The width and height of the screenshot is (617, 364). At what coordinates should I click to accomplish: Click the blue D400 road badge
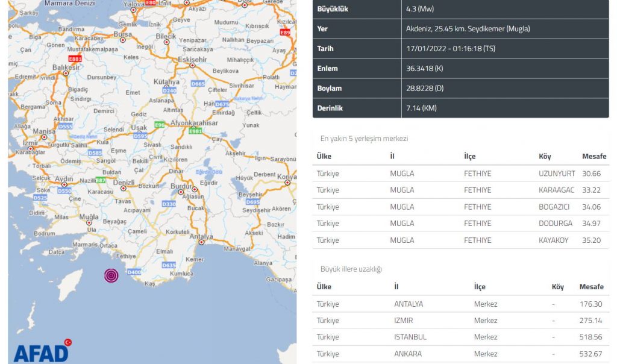coord(134,272)
